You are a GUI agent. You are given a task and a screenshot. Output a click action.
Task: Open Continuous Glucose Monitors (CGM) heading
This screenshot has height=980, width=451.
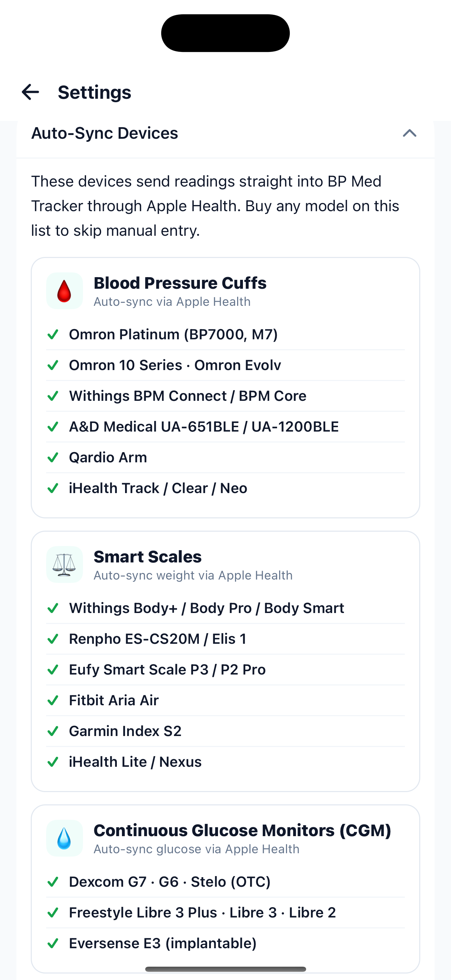tap(242, 830)
